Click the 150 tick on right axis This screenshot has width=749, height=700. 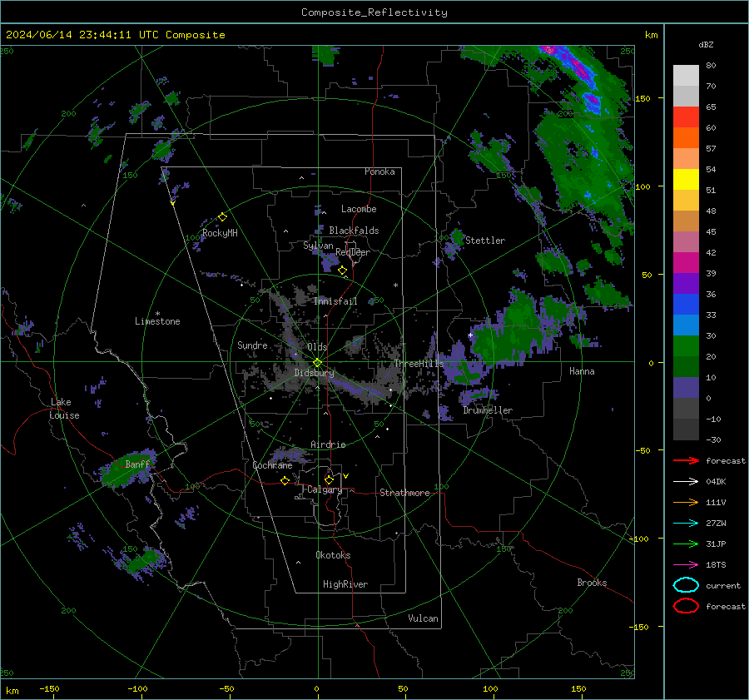click(642, 98)
